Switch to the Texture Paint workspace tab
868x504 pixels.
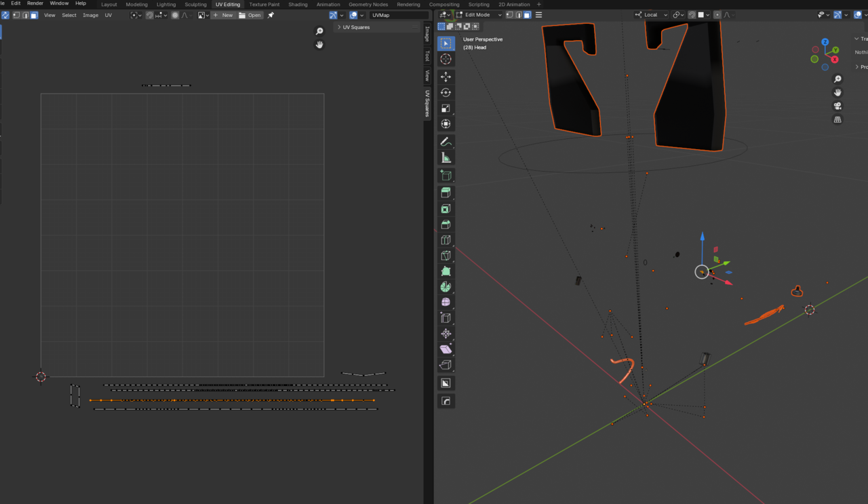pyautogui.click(x=264, y=4)
